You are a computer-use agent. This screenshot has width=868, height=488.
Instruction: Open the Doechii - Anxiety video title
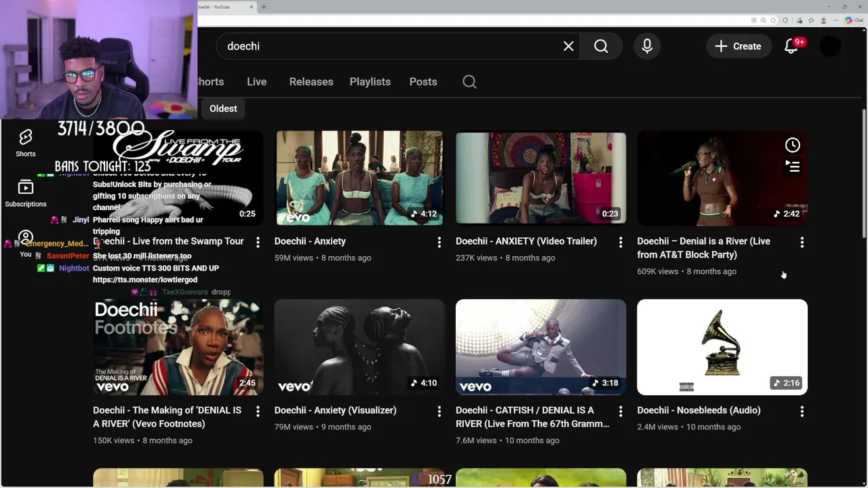tap(310, 241)
